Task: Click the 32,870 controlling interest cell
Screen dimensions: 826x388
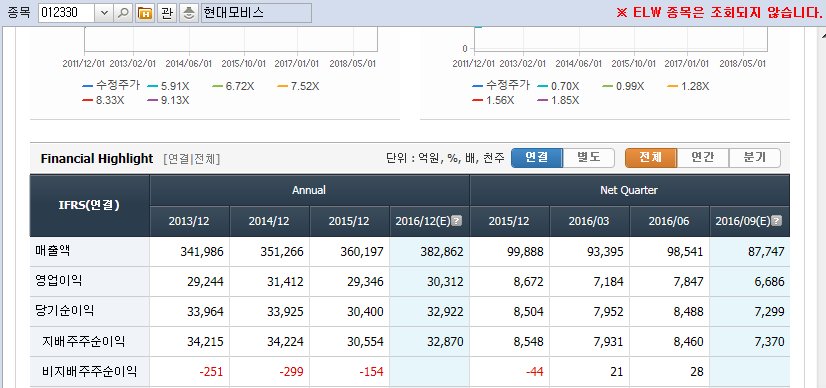Action: 429,342
